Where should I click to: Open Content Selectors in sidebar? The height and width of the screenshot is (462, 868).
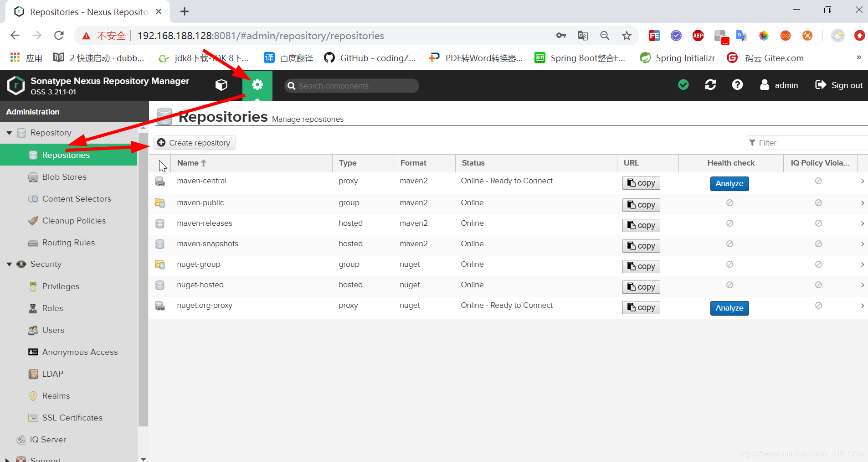[x=68, y=199]
